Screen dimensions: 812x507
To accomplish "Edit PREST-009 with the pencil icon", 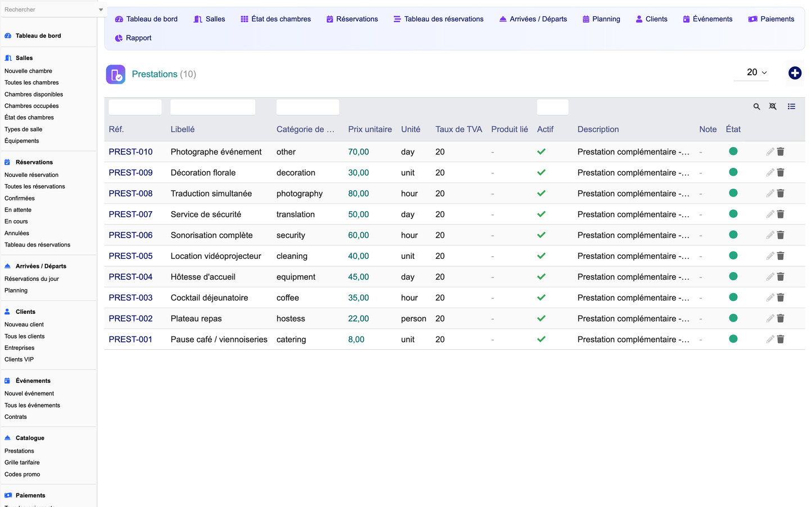I will (770, 172).
